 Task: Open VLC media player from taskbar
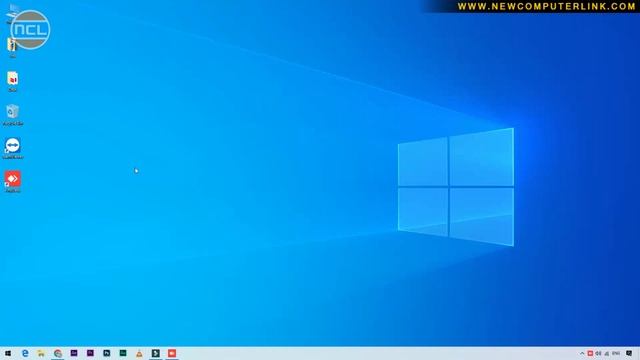(139, 353)
